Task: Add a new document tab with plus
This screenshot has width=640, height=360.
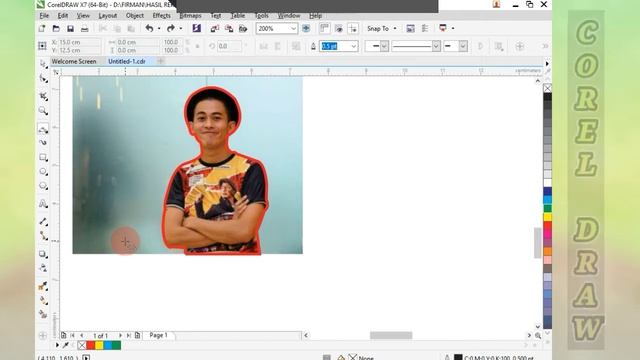Action: tap(160, 61)
